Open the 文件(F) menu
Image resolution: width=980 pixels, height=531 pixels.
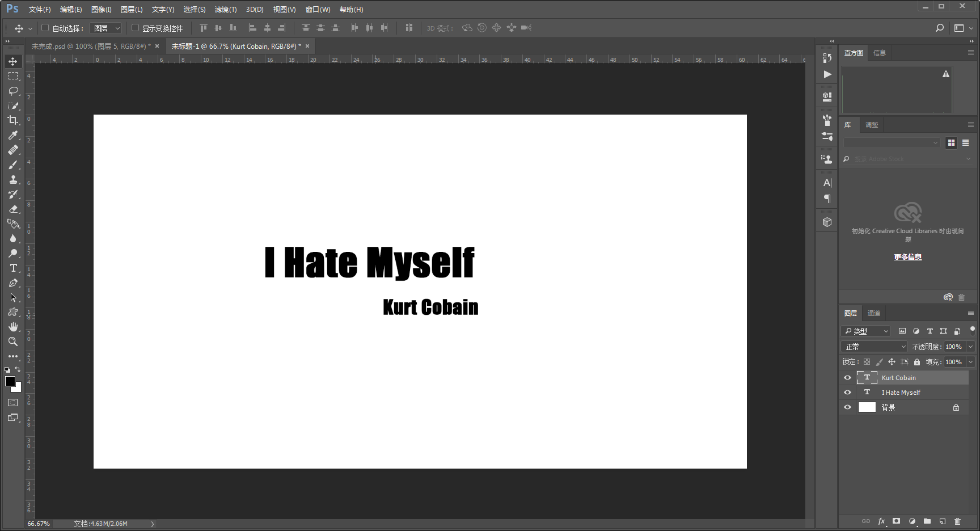tap(40, 10)
